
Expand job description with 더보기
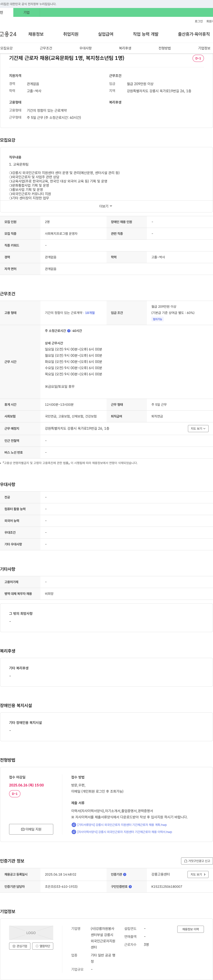click(x=106, y=206)
